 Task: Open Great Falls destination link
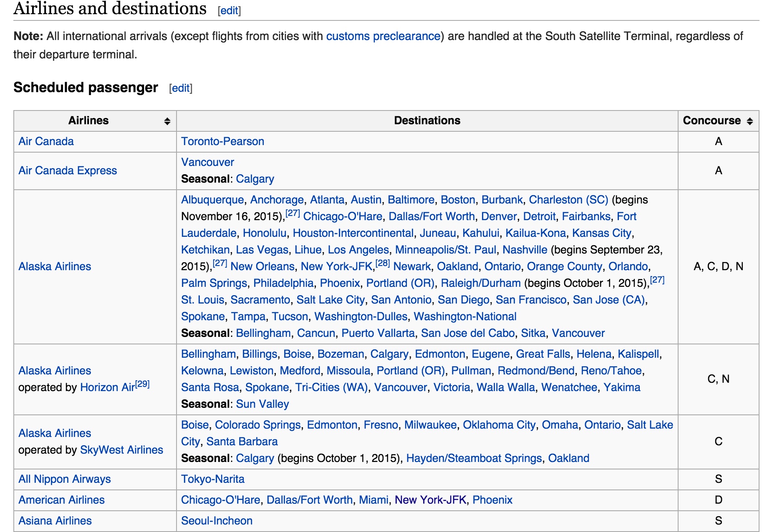click(543, 354)
